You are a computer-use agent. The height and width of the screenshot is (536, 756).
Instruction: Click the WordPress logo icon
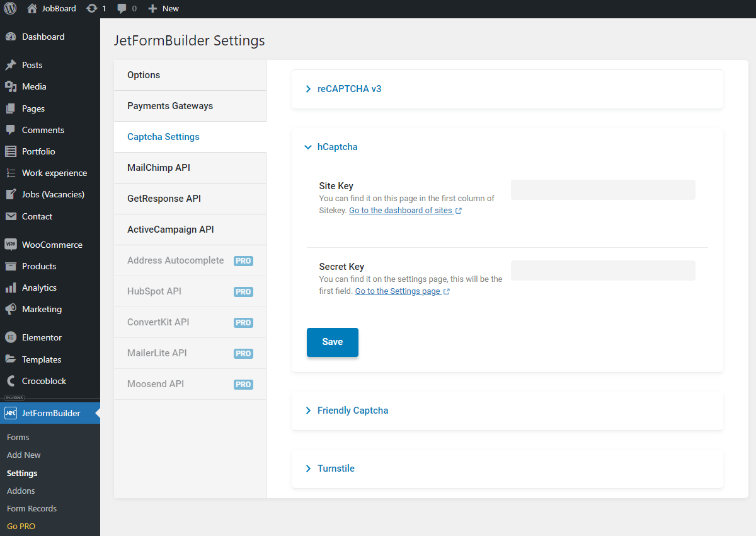[x=10, y=8]
